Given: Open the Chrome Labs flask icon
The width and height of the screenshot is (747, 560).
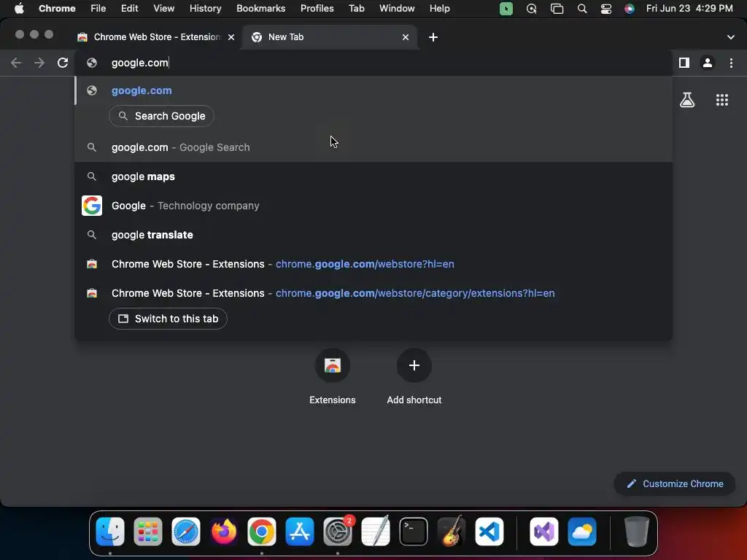Looking at the screenshot, I should click(x=687, y=100).
